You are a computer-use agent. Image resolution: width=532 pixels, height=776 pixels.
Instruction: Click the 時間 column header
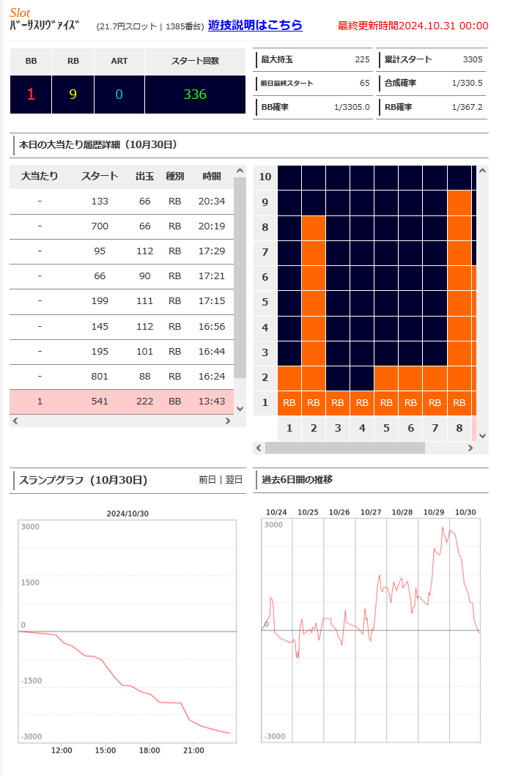(212, 176)
